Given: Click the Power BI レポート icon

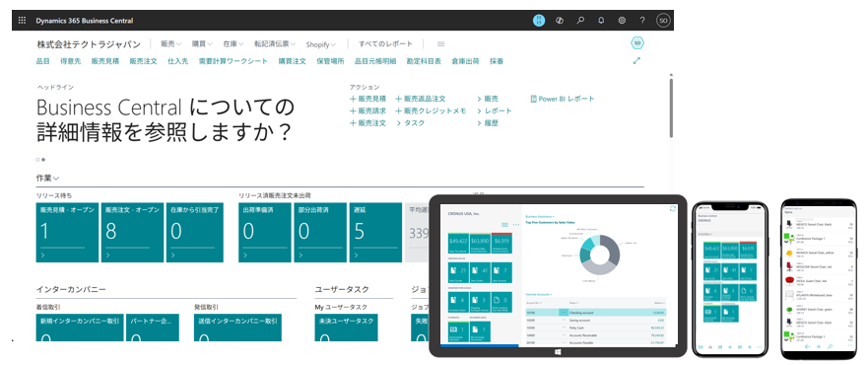Looking at the screenshot, I should (534, 100).
